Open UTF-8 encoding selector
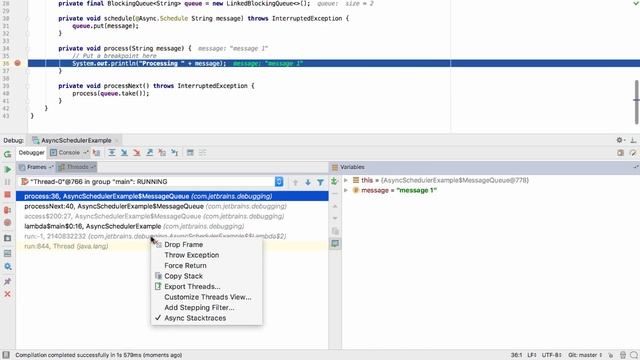Image resolution: width=640 pixels, height=360 pixels. coord(551,355)
